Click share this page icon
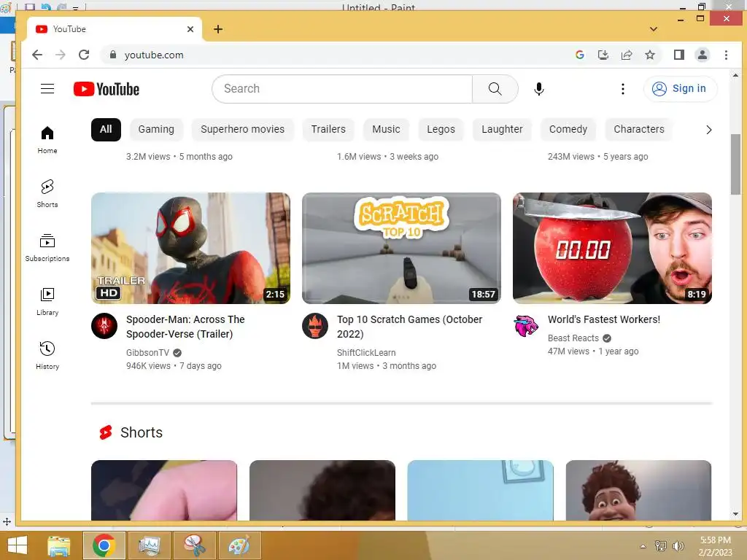The height and width of the screenshot is (560, 747). [627, 55]
